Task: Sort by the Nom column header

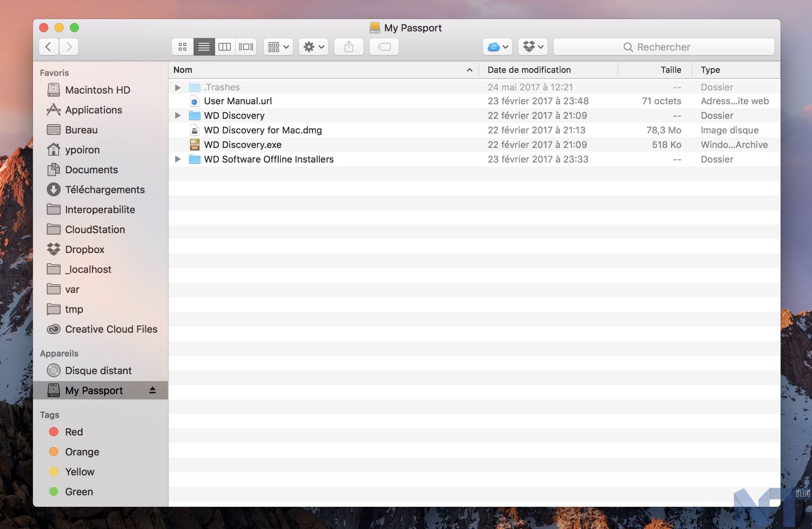Action: click(x=324, y=70)
